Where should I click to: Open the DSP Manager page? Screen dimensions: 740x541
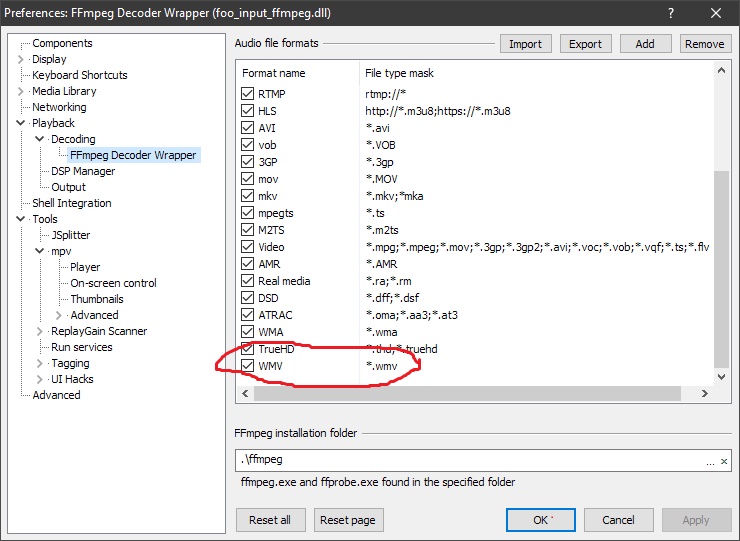point(82,171)
